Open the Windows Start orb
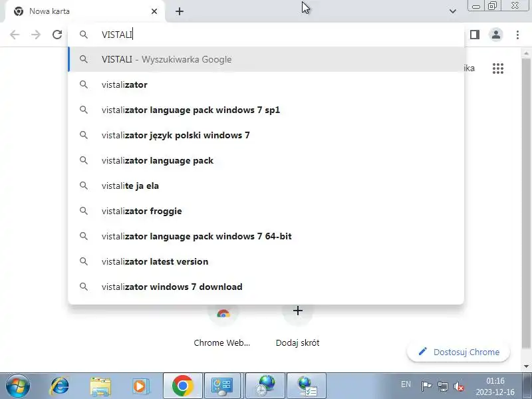The width and height of the screenshot is (532, 399). [x=18, y=386]
